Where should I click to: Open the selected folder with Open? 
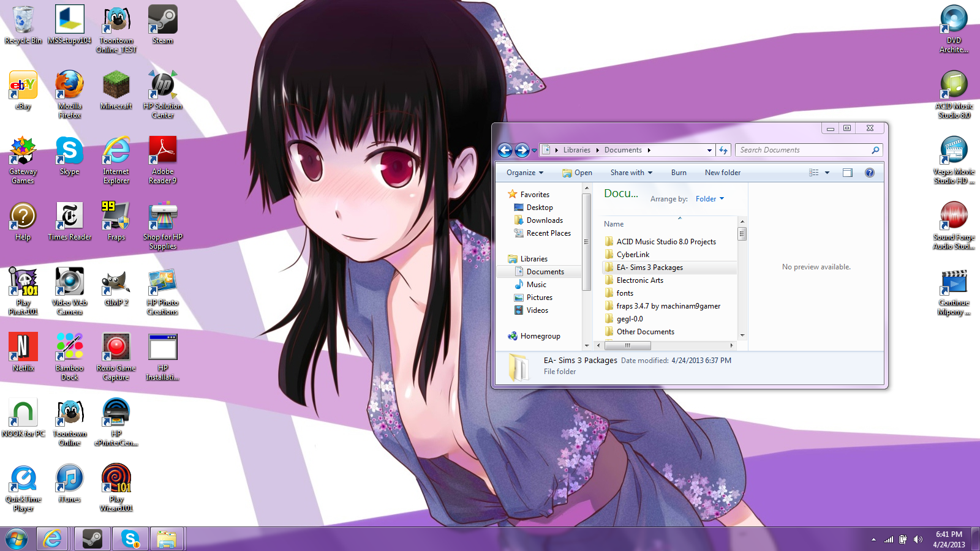coord(577,173)
